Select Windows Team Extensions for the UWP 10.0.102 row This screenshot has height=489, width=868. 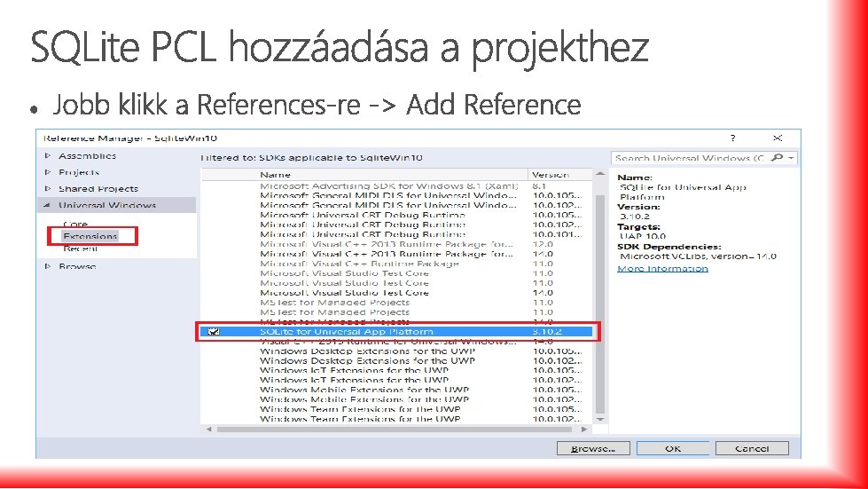396,419
